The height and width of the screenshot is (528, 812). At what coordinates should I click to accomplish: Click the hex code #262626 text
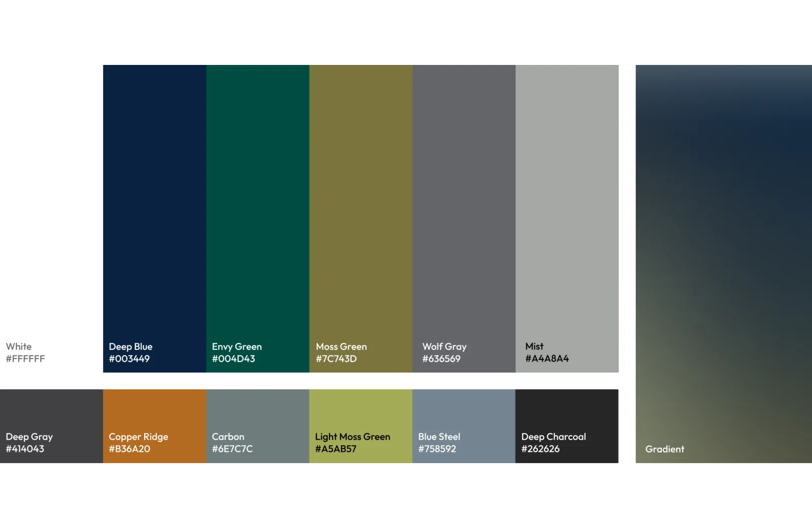[x=541, y=449]
